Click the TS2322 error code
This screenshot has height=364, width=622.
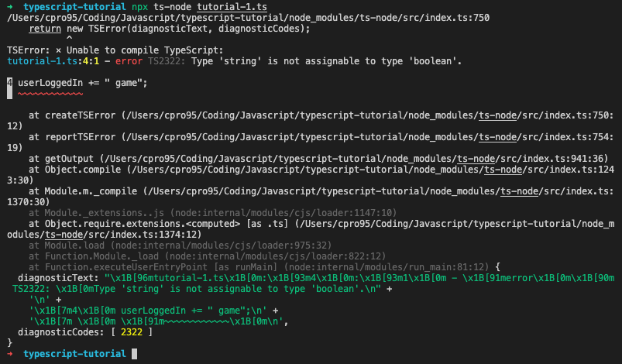tap(167, 61)
